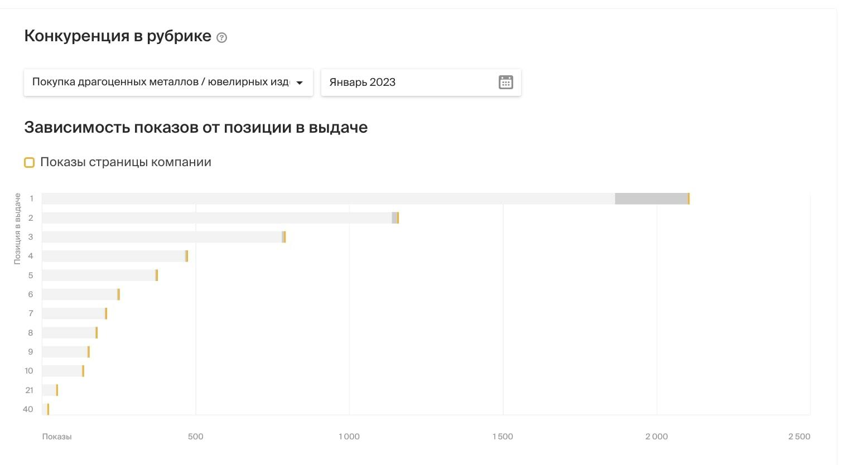
Task: Select the position 4 bar
Action: (x=115, y=256)
